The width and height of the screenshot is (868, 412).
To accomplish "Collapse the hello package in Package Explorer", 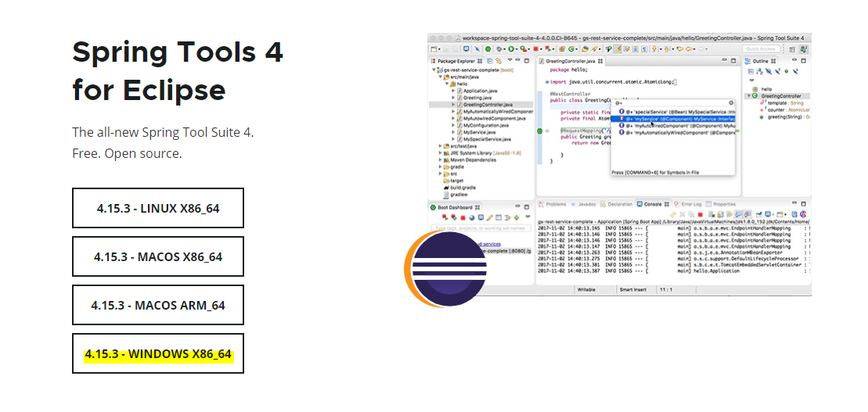I will click(x=447, y=84).
